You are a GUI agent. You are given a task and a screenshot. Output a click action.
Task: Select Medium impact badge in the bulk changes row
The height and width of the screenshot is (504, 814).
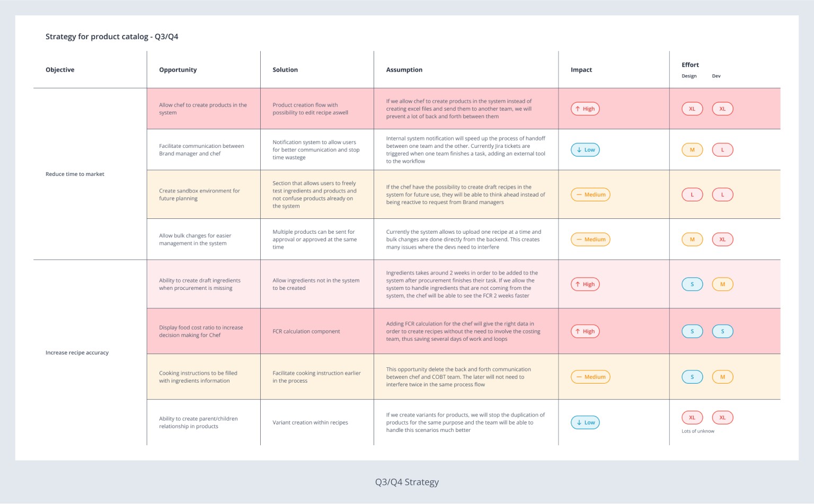590,240
